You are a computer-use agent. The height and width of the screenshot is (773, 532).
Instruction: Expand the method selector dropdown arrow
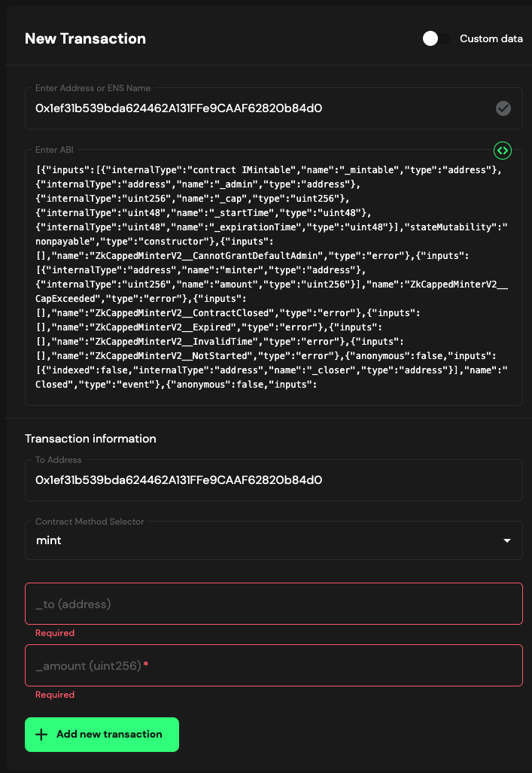tap(507, 541)
